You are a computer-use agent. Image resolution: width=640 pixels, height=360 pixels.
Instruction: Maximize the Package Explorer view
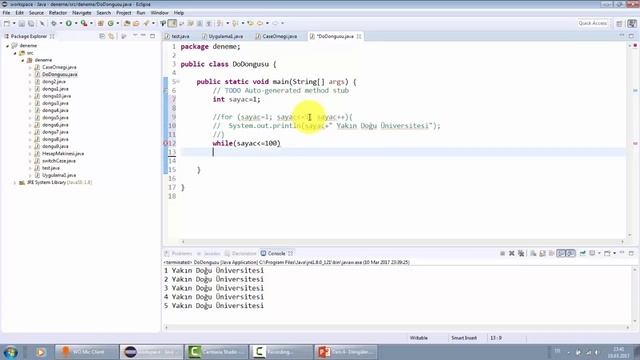152,36
